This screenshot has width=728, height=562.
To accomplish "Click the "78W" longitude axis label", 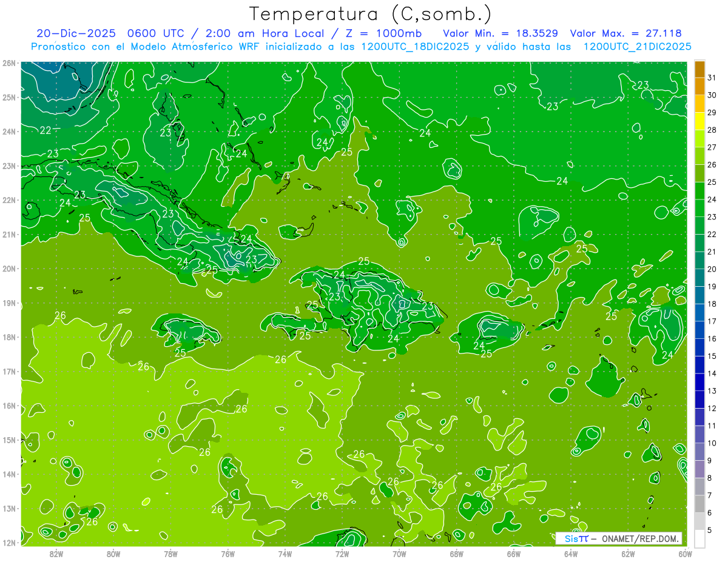I will 170,554.
